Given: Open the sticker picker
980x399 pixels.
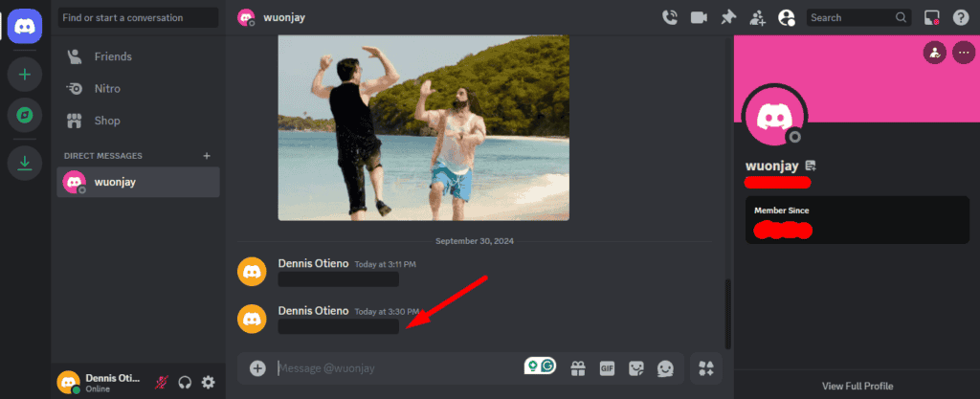Looking at the screenshot, I should pyautogui.click(x=635, y=368).
